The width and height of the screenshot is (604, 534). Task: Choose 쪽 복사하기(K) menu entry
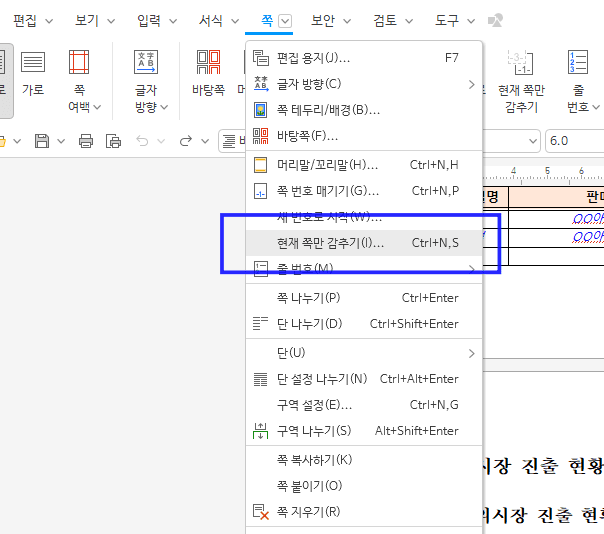364,460
